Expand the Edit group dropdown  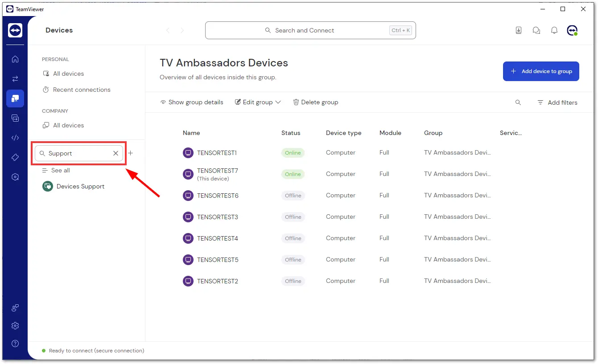258,102
